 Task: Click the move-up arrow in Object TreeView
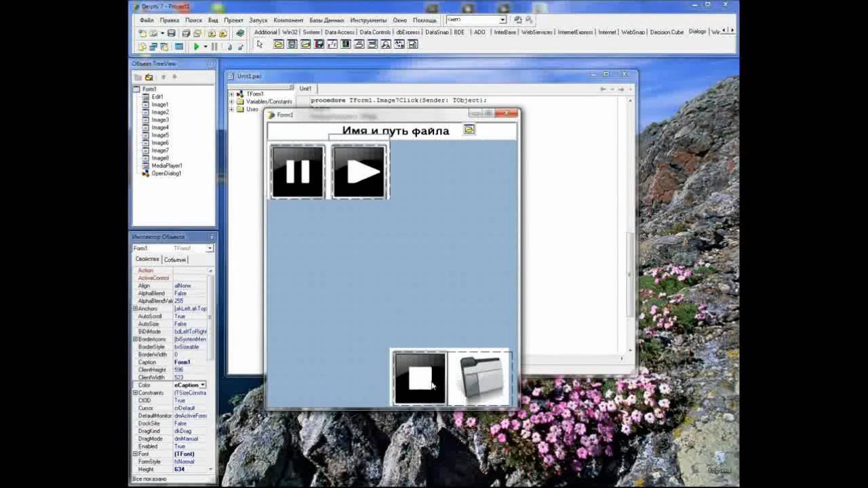pyautogui.click(x=163, y=77)
